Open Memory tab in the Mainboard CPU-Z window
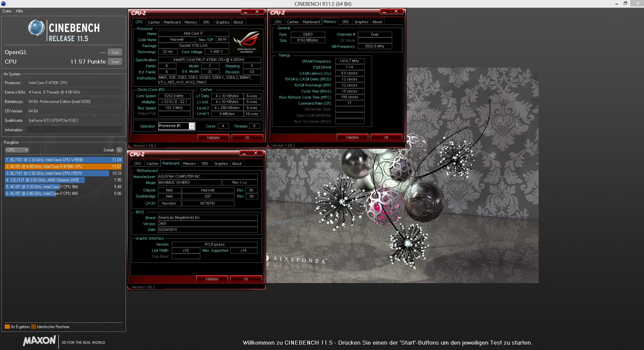 190,164
